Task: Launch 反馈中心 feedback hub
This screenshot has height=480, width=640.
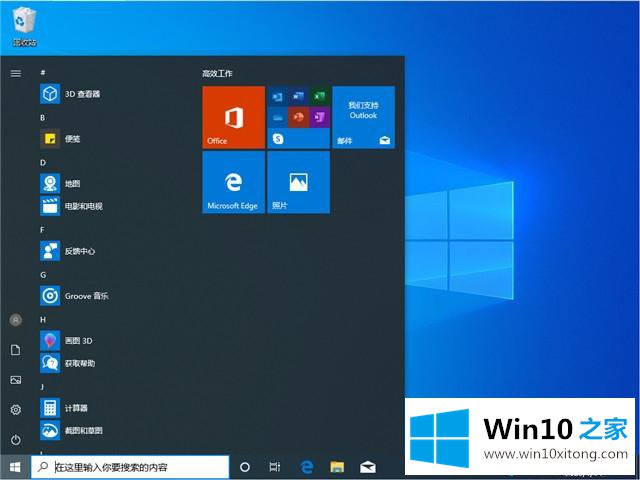Action: point(68,251)
